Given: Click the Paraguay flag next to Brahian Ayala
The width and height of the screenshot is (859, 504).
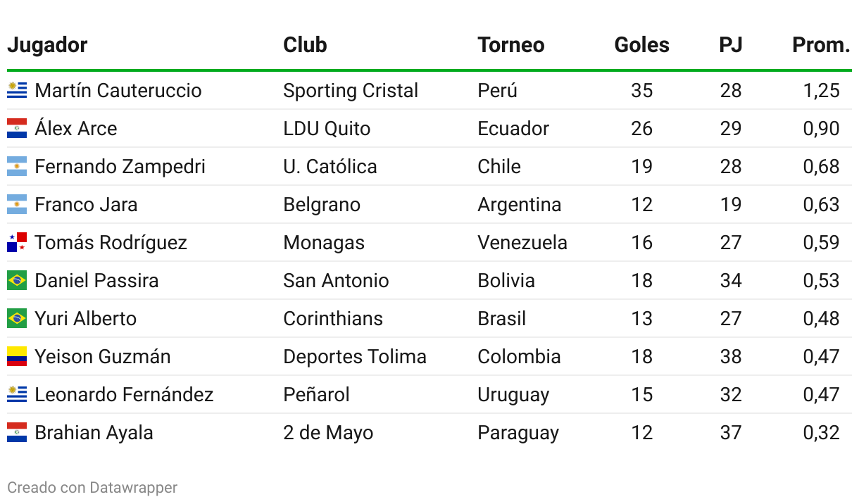Looking at the screenshot, I should point(17,432).
